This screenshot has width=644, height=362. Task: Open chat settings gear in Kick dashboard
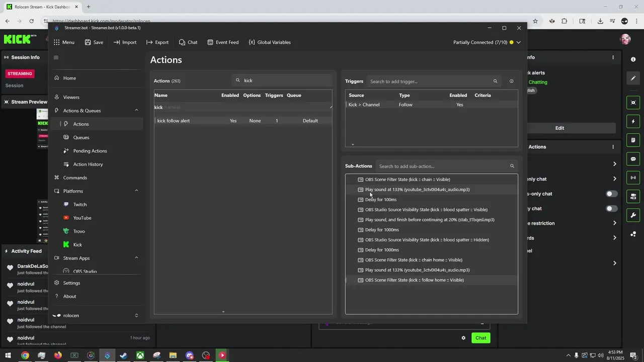(x=463, y=338)
